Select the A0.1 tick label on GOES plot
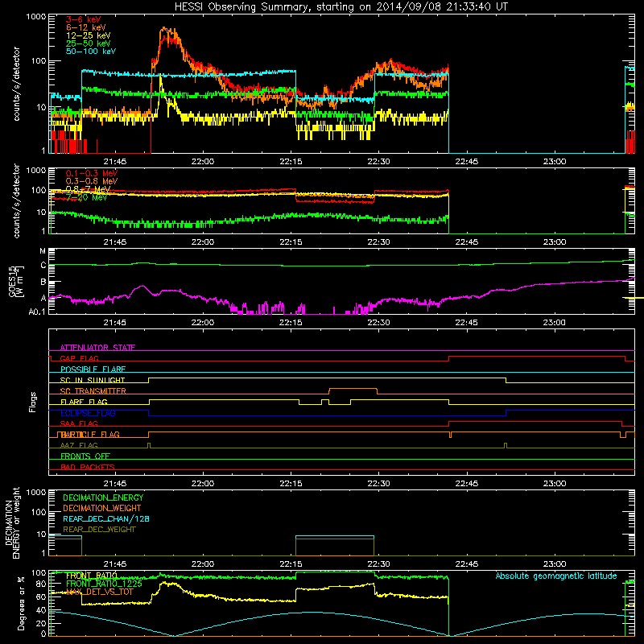The height and width of the screenshot is (644, 644). (x=37, y=312)
